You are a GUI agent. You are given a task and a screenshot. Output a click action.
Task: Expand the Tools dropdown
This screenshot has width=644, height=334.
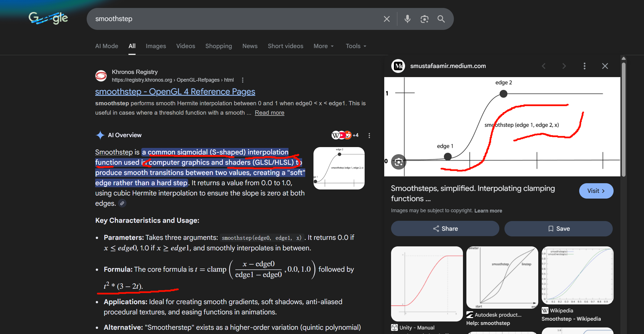point(356,46)
